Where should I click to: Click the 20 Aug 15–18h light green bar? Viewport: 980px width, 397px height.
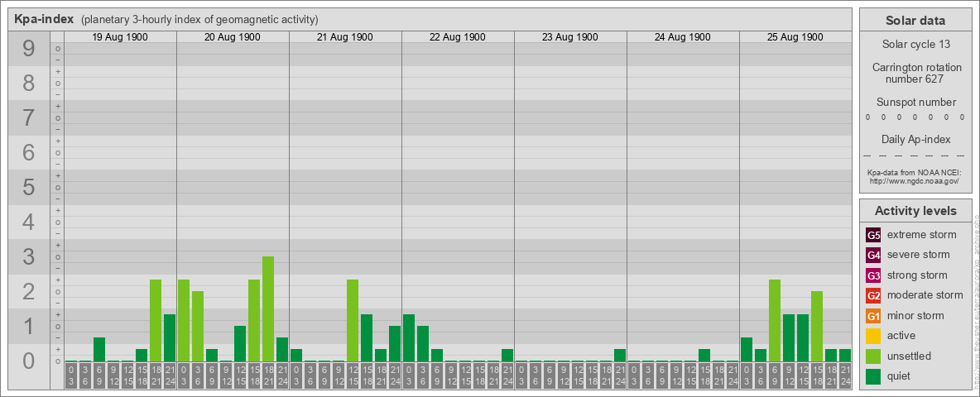[254, 321]
